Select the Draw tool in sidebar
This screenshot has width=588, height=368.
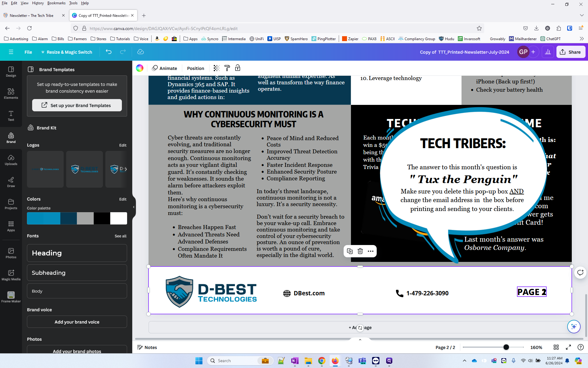[x=11, y=182]
